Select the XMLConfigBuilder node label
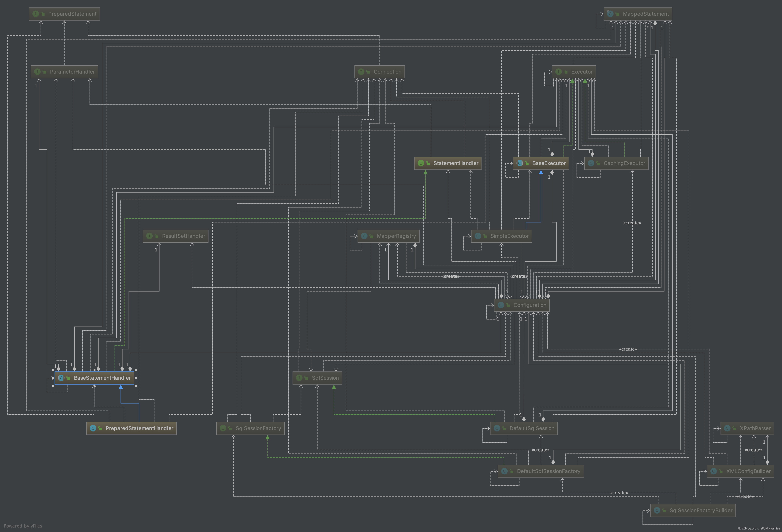The height and width of the screenshot is (532, 782). 748,471
